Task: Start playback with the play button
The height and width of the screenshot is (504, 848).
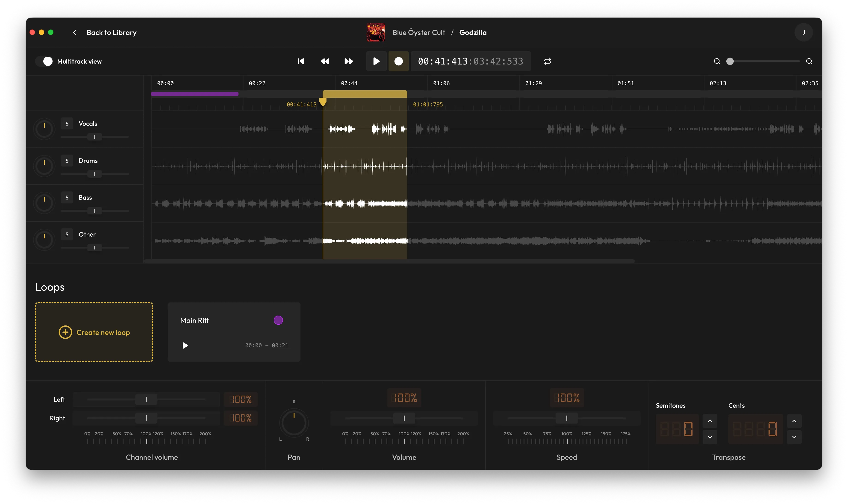Action: (376, 61)
